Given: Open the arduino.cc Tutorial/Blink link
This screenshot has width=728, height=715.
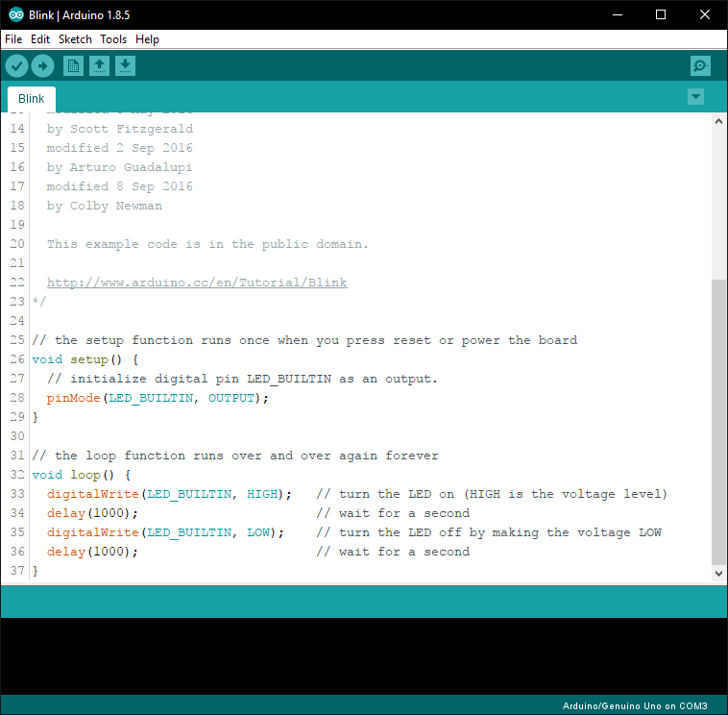Looking at the screenshot, I should click(197, 283).
